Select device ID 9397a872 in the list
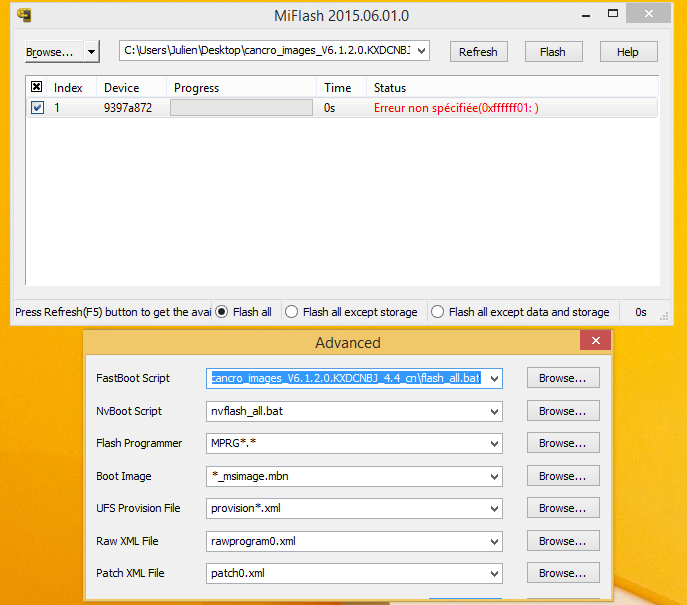 coord(128,108)
